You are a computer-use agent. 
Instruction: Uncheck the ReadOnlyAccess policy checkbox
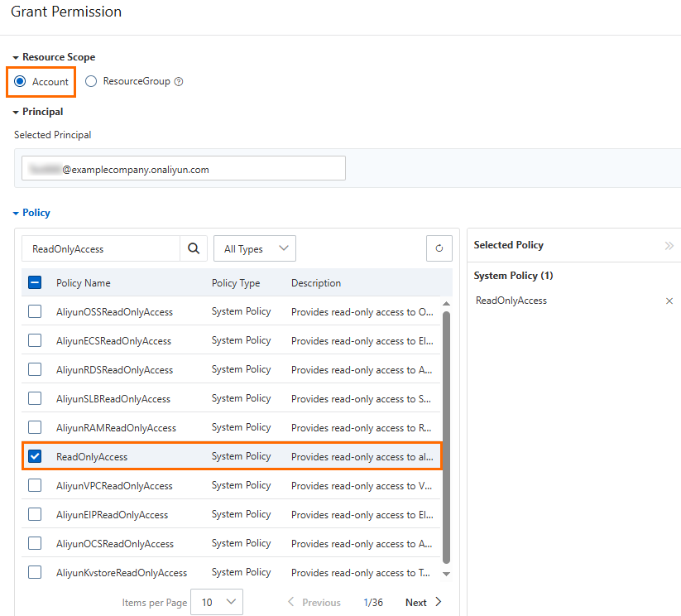pos(35,456)
